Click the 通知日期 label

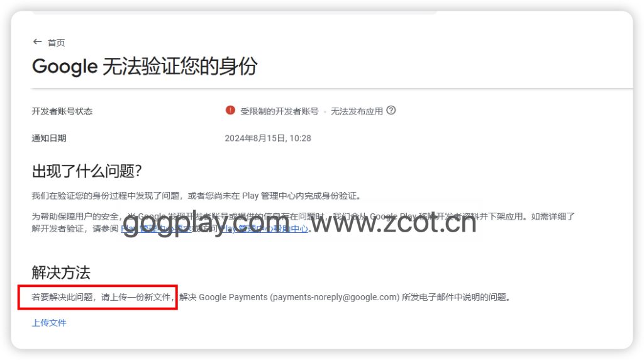coord(49,138)
